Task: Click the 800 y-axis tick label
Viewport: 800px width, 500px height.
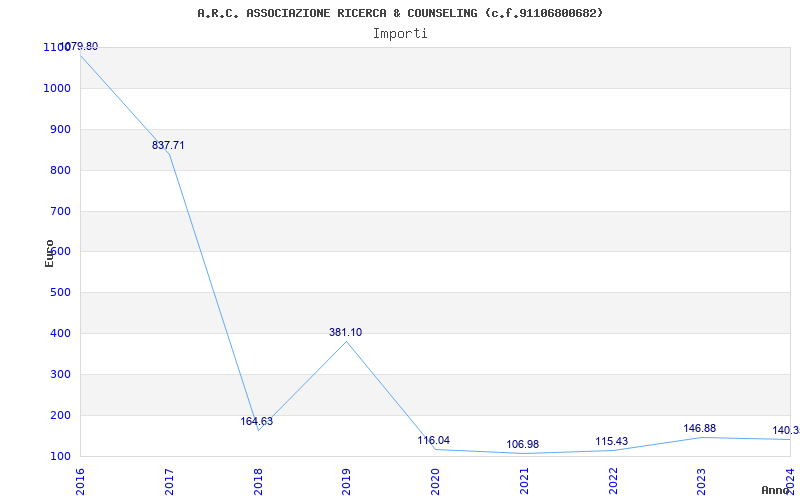Action: [x=59, y=170]
